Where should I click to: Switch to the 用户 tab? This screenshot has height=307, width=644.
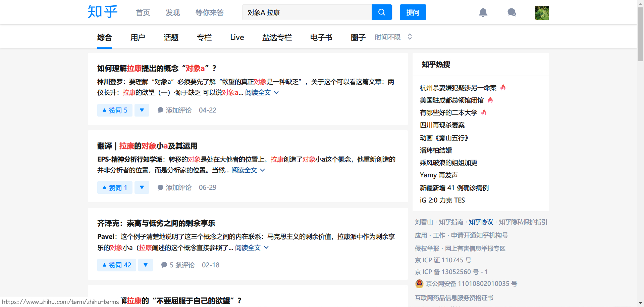point(138,37)
